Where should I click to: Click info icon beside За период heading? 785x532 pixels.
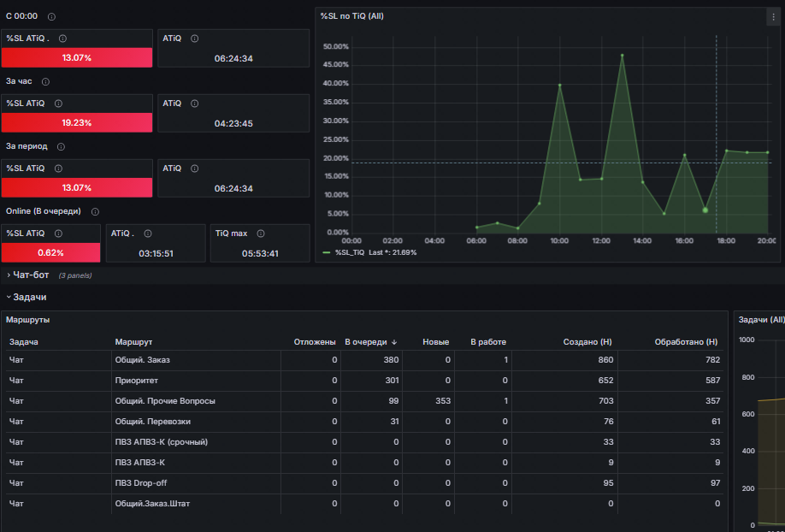[61, 147]
